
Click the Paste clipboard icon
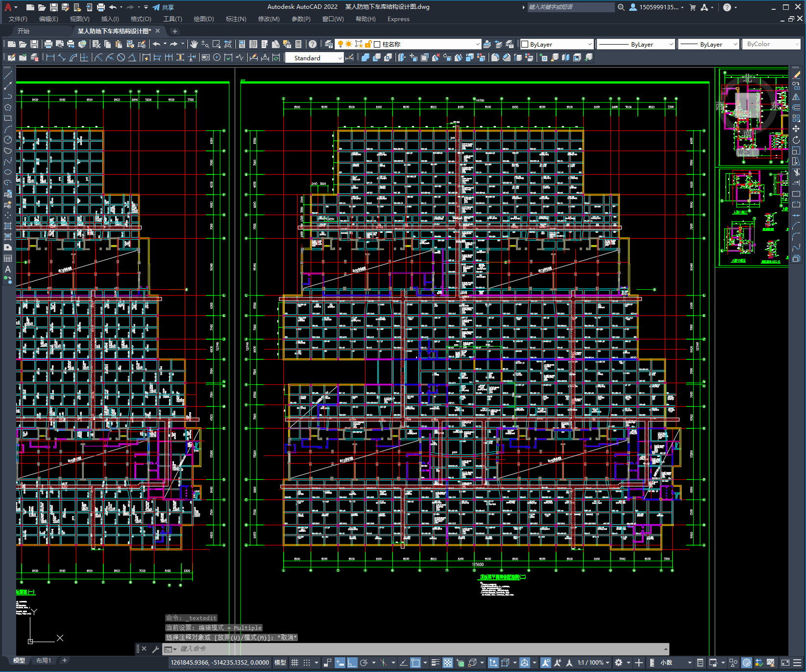click(x=119, y=44)
